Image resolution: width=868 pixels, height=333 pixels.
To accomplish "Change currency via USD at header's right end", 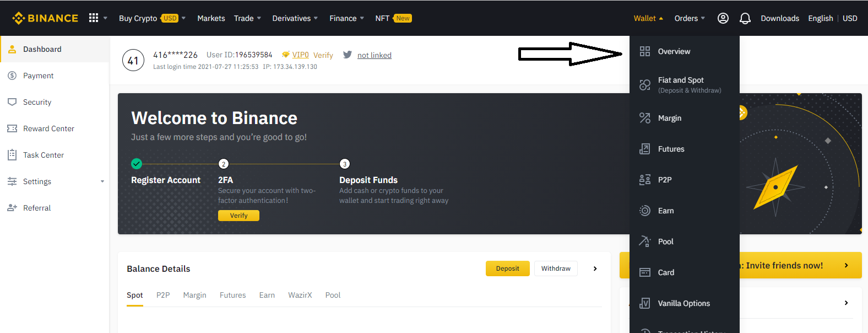I will (850, 18).
